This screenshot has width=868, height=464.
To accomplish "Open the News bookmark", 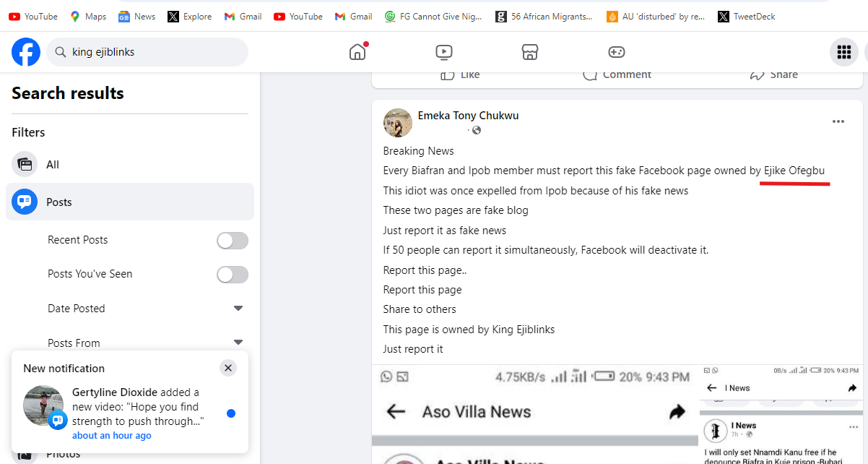I will 137,16.
